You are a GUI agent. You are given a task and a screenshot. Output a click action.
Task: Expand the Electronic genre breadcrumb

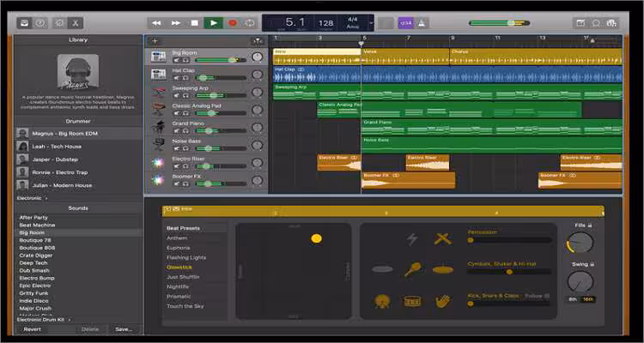(x=32, y=198)
